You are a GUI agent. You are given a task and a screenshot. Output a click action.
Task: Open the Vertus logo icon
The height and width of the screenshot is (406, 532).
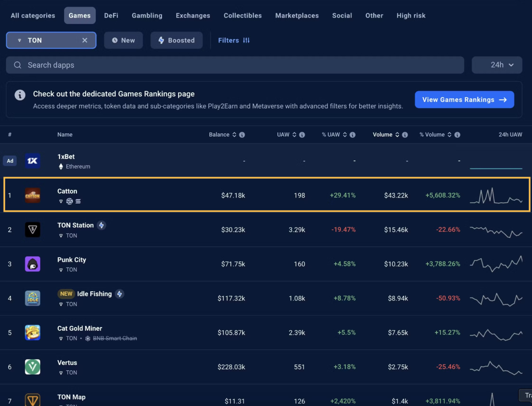coord(32,367)
